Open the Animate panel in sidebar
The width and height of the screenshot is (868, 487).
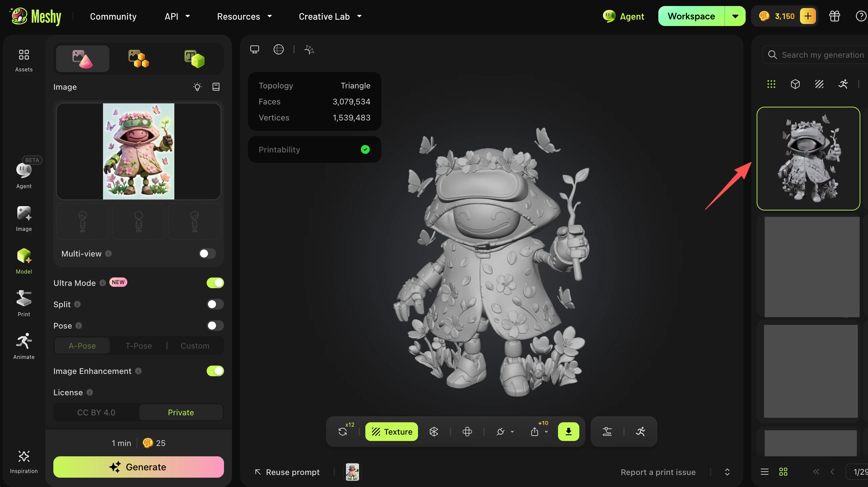click(24, 346)
